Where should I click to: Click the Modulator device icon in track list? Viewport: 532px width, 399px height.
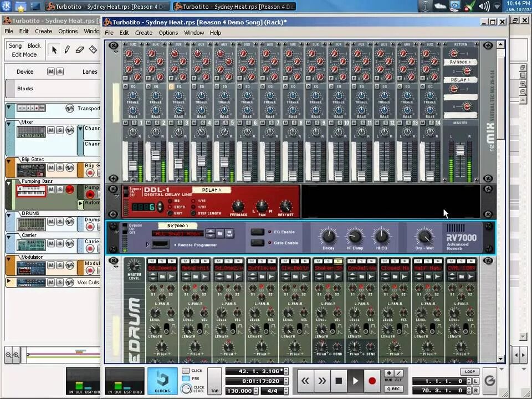coord(31,267)
